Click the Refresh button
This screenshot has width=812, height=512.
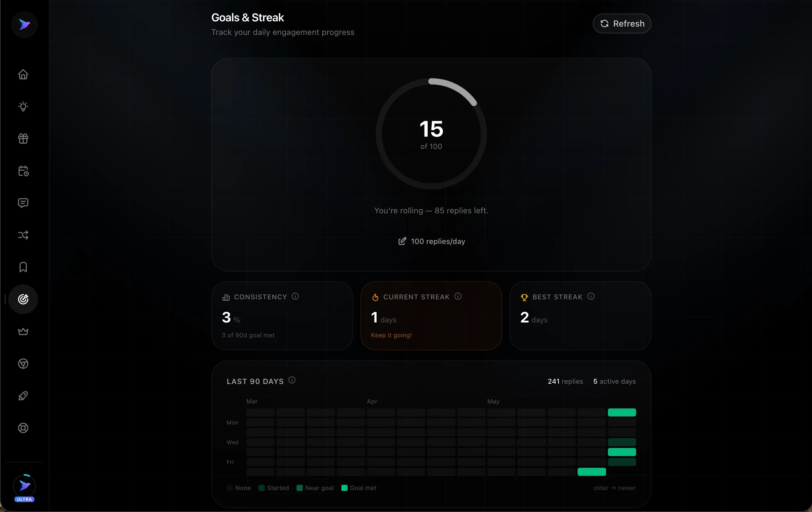(x=622, y=23)
